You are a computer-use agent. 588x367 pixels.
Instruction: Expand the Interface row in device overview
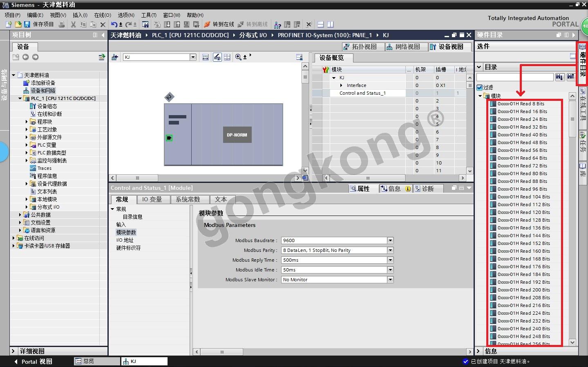pos(341,85)
